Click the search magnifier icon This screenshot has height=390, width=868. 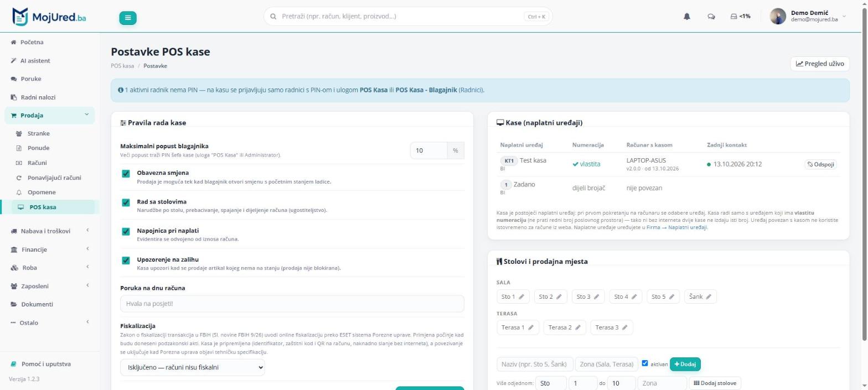point(273,17)
